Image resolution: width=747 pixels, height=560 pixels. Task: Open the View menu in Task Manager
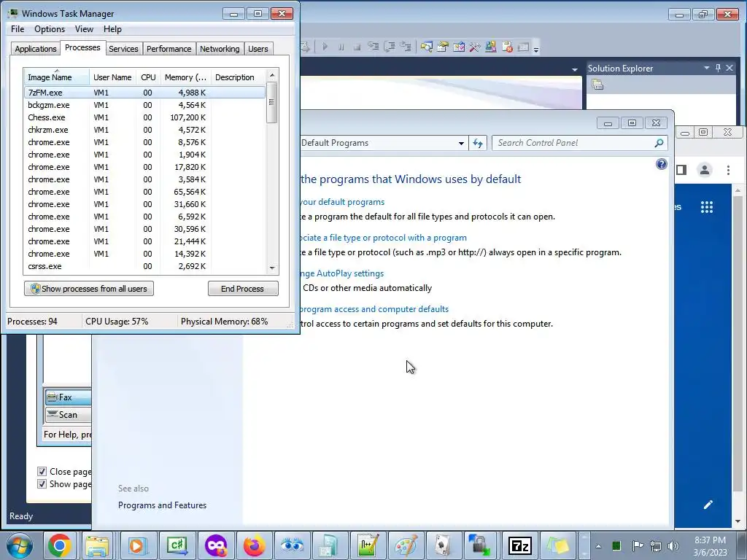pyautogui.click(x=84, y=29)
